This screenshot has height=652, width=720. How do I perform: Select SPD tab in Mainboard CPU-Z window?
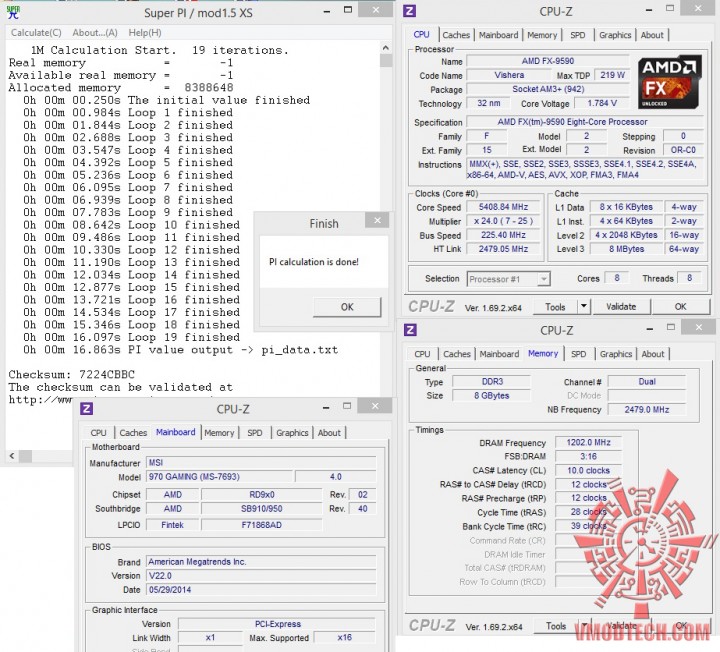tap(255, 433)
